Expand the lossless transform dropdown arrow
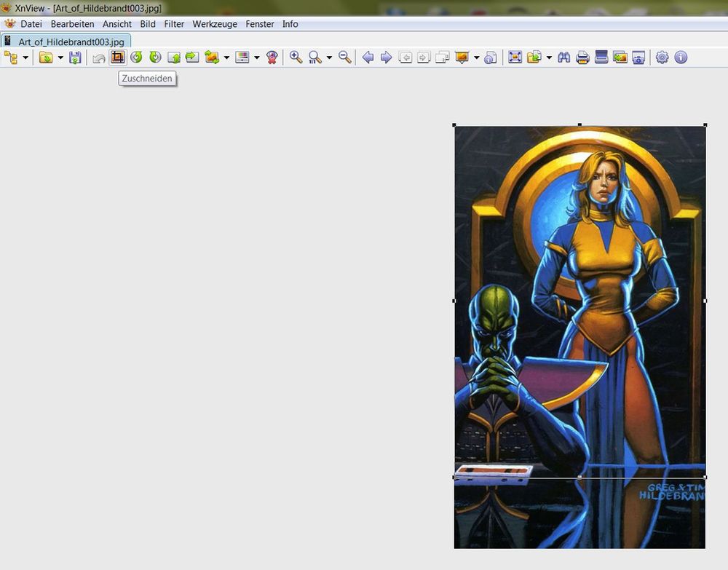This screenshot has width=728, height=570. pyautogui.click(x=226, y=58)
